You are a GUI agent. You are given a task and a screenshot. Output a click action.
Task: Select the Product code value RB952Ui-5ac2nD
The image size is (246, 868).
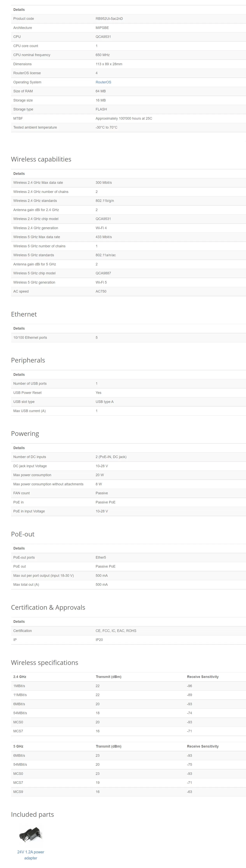109,19
